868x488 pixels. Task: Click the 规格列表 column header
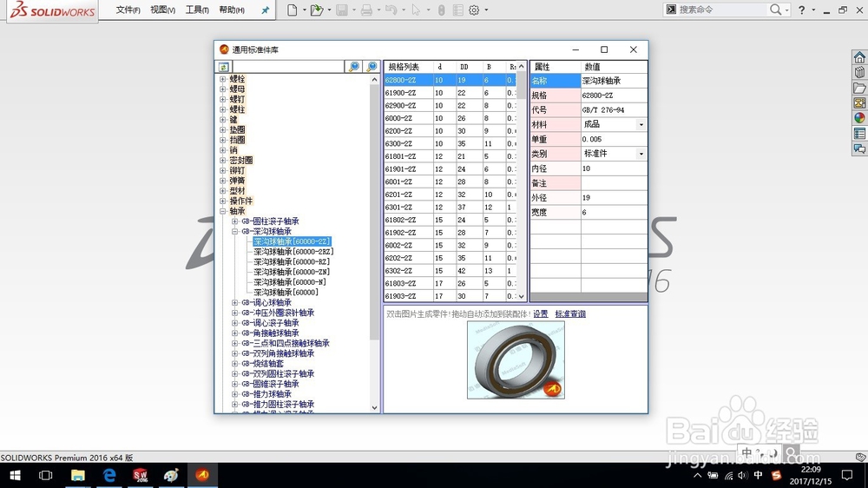[408, 67]
